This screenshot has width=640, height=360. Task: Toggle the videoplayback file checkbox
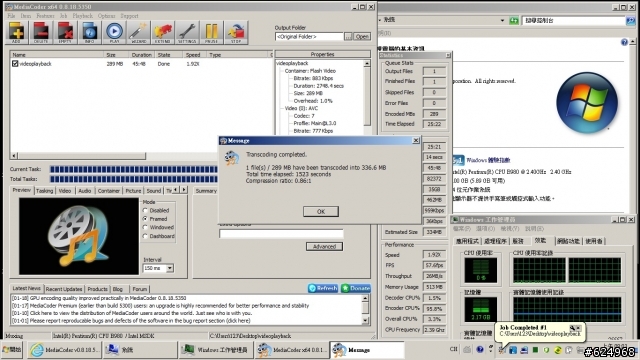click(x=15, y=64)
